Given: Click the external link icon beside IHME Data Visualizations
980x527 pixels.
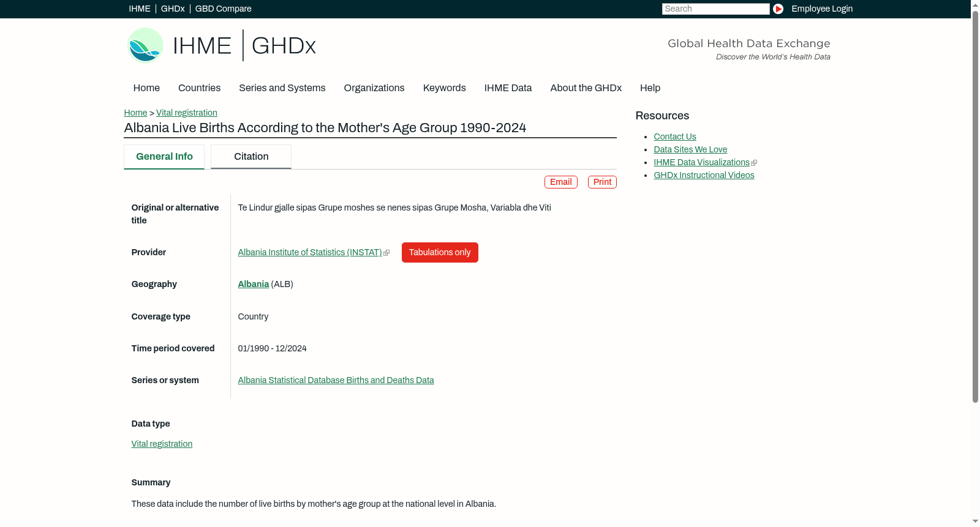Looking at the screenshot, I should coord(754,163).
